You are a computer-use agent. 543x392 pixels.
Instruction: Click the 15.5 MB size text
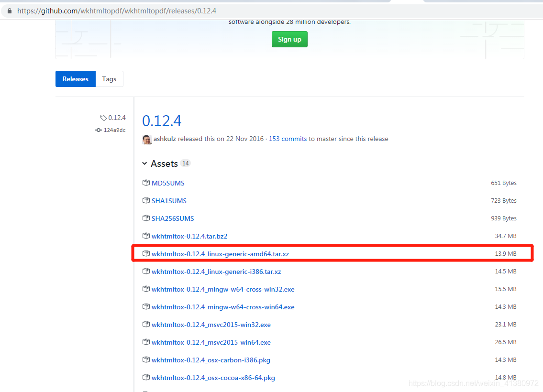(506, 289)
